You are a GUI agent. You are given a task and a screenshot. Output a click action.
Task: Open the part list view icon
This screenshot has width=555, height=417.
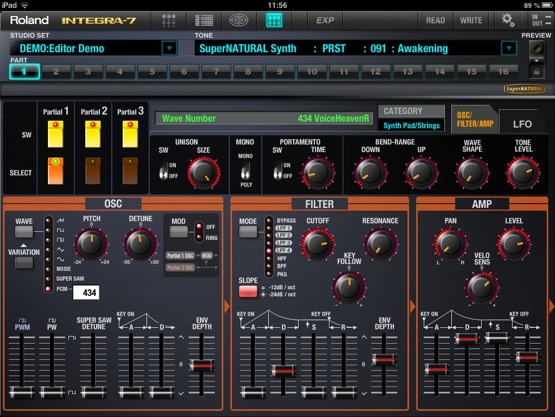coord(204,21)
